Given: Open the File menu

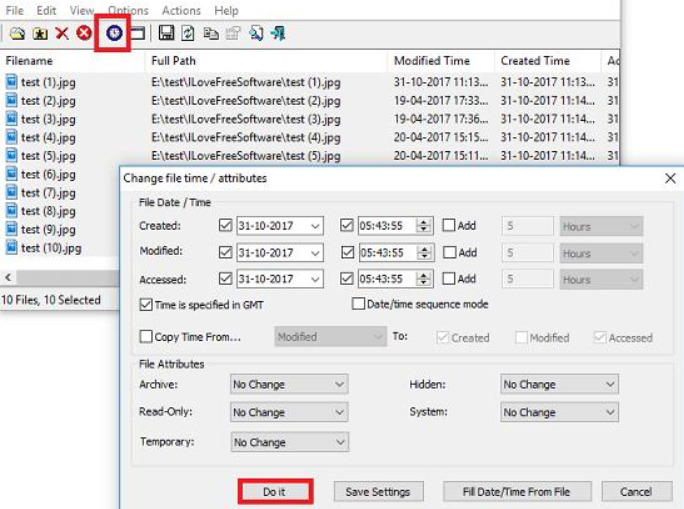Looking at the screenshot, I should [14, 10].
